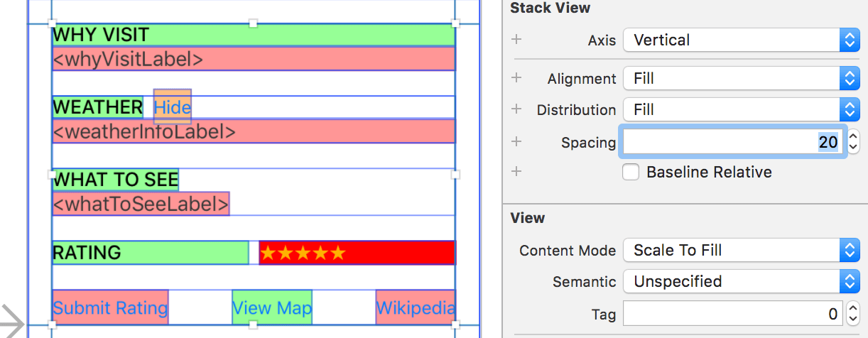Click the plus icon beside Distribution

pyautogui.click(x=516, y=109)
